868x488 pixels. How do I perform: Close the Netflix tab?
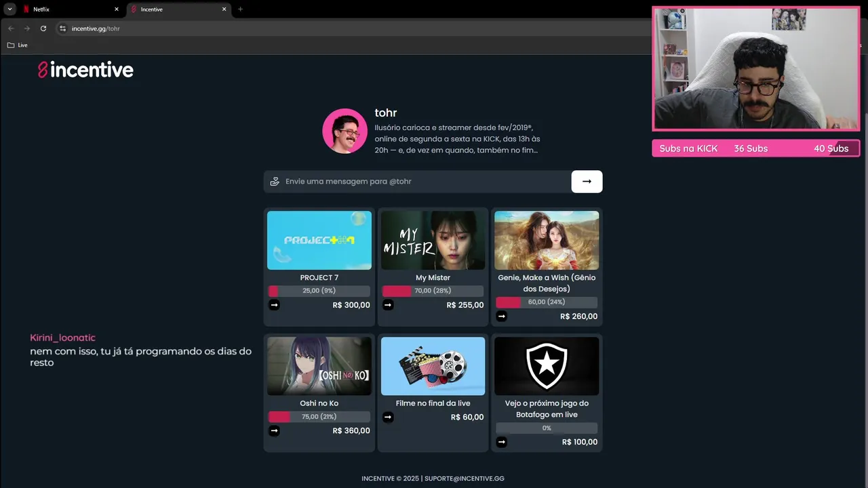(x=117, y=9)
